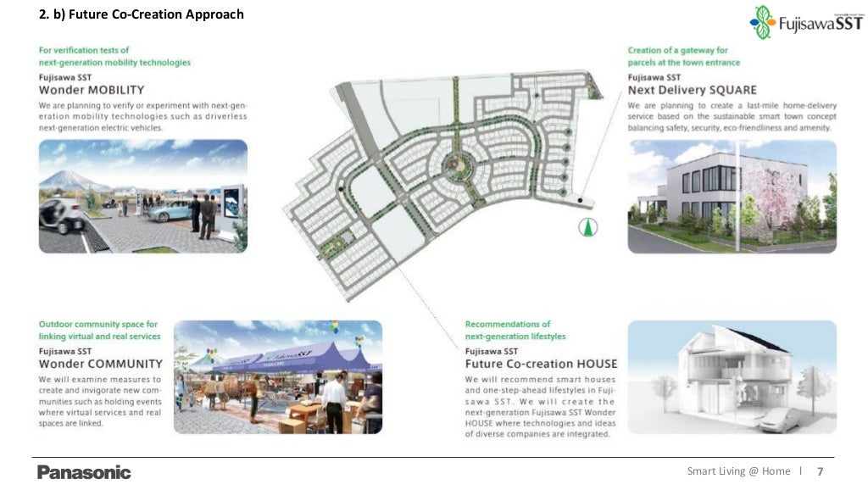Click the 'Smart Living @ Home' footer text
The width and height of the screenshot is (868, 490).
coord(738,471)
